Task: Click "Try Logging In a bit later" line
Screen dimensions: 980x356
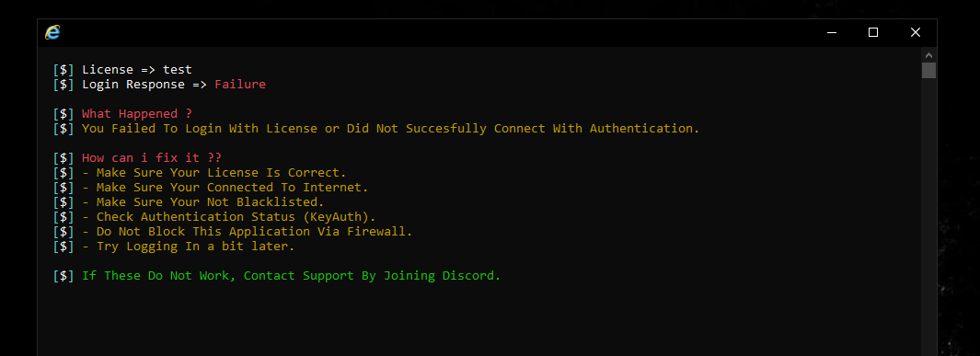Action: (188, 247)
